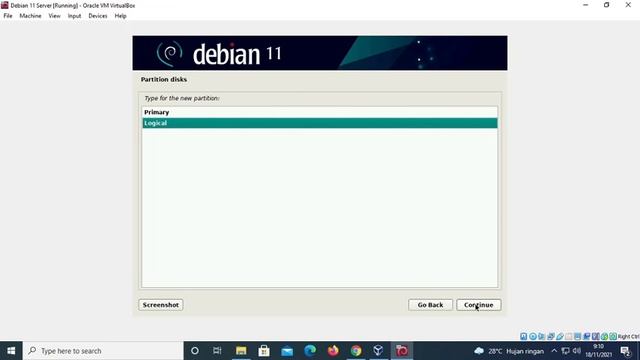The height and width of the screenshot is (360, 640).
Task: Open the Windows Start menu
Action: point(11,351)
